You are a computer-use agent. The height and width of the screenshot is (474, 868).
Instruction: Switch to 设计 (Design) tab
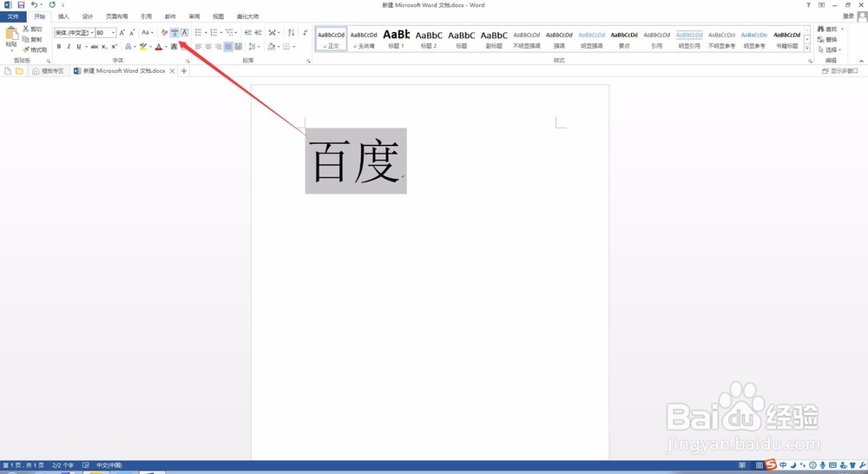[x=88, y=16]
